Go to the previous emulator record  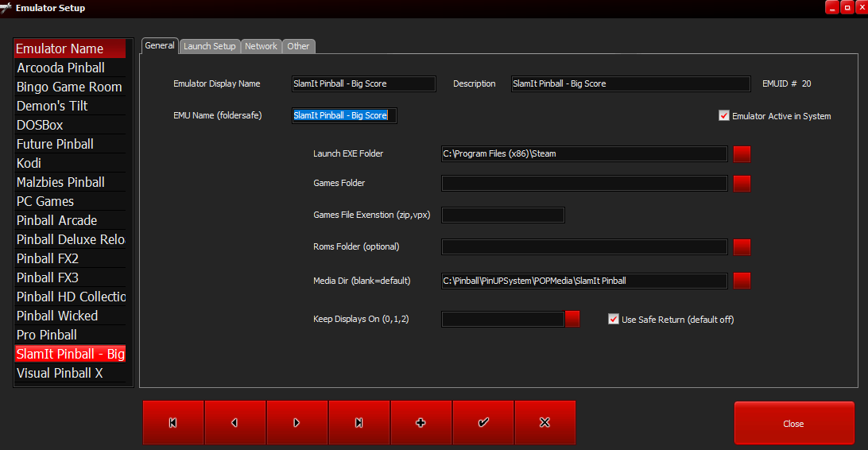pos(235,423)
